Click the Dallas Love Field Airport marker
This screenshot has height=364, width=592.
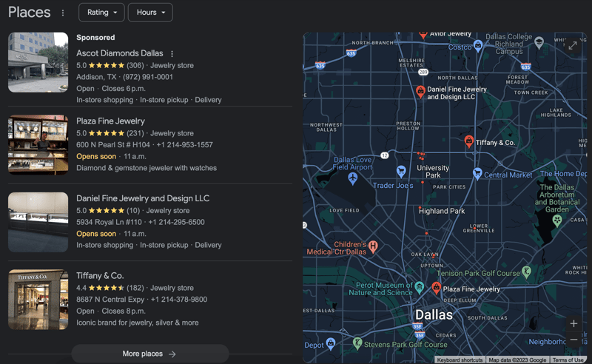353,178
